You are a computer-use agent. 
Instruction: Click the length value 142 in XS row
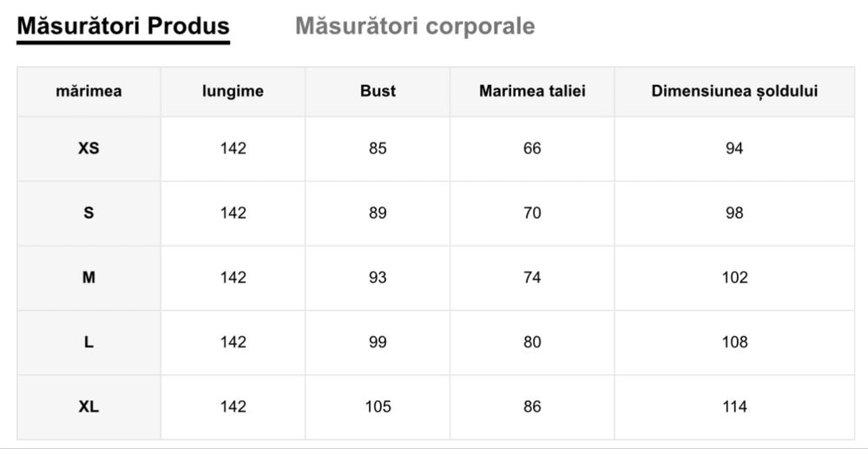pyautogui.click(x=233, y=149)
